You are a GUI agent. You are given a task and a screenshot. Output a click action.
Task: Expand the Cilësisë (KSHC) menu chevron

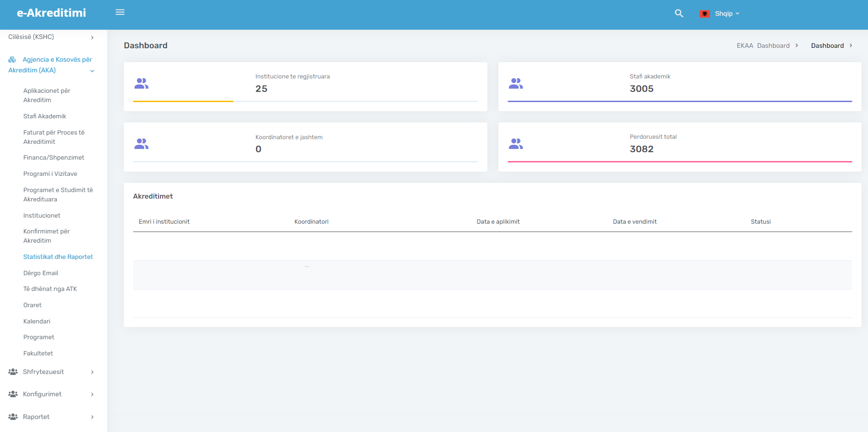tap(92, 38)
